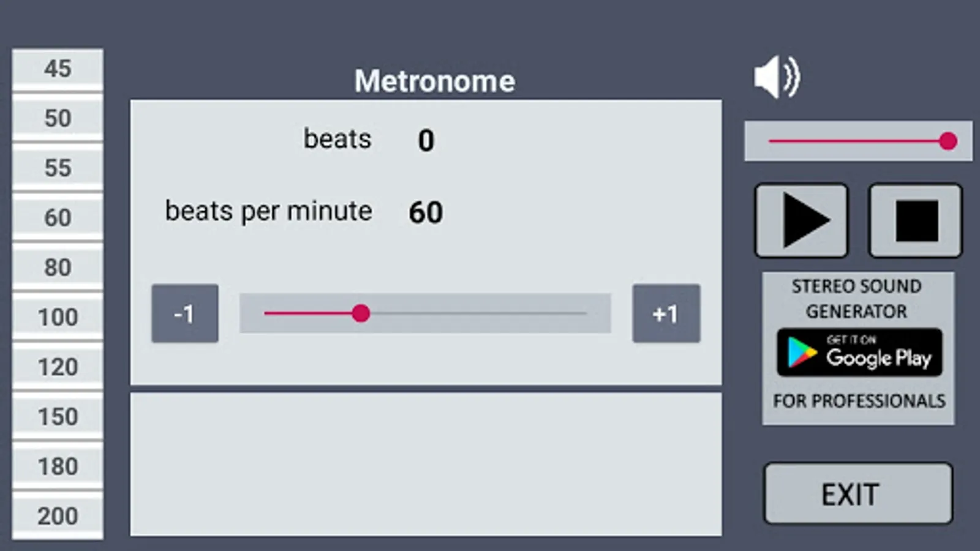Open the Google Play store badge

coord(859,353)
